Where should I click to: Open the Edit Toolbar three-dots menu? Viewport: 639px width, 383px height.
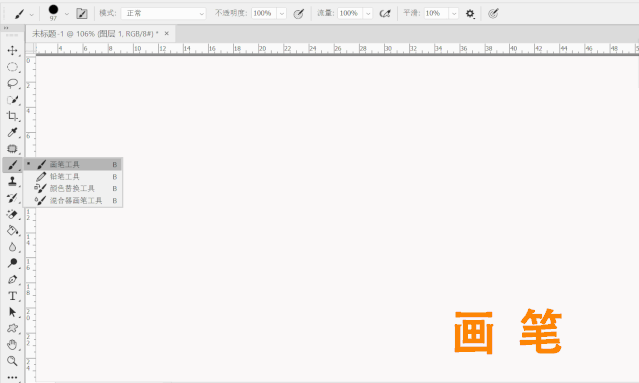(x=12, y=377)
